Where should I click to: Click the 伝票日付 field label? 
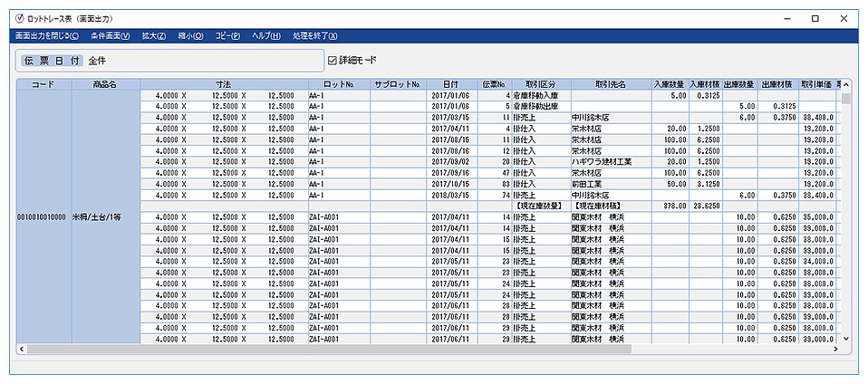pyautogui.click(x=52, y=61)
